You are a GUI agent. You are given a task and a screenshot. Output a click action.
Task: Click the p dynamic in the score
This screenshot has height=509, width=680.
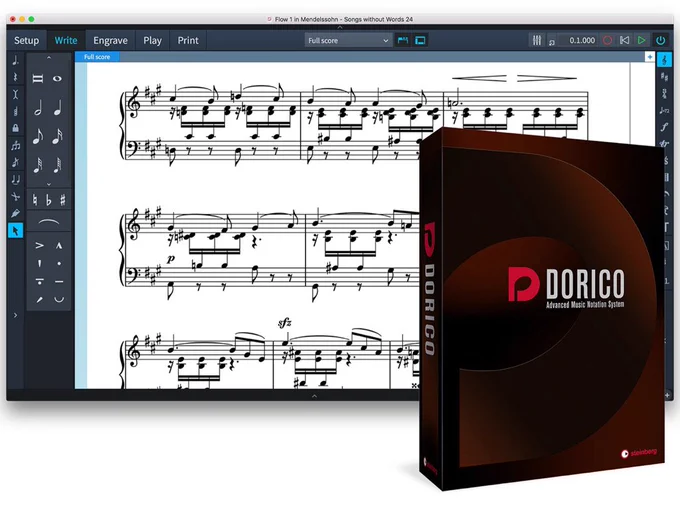[x=171, y=259]
